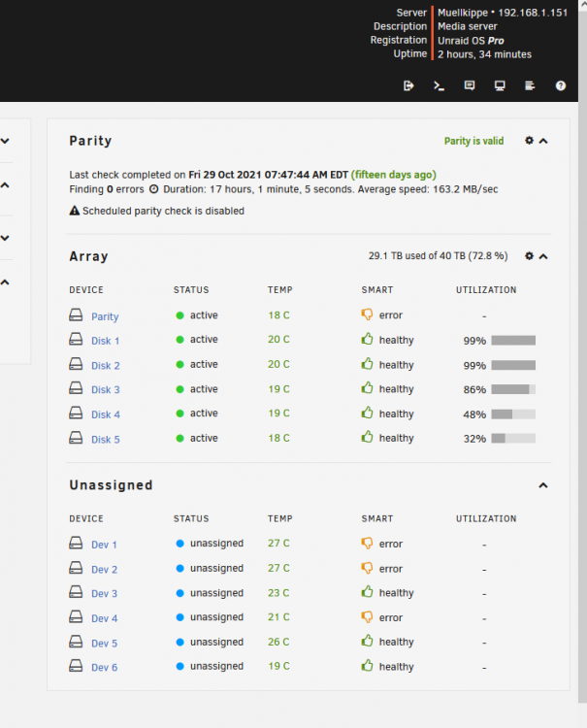Expand the topmost left-panel chevron
The image size is (587, 728).
(5, 141)
